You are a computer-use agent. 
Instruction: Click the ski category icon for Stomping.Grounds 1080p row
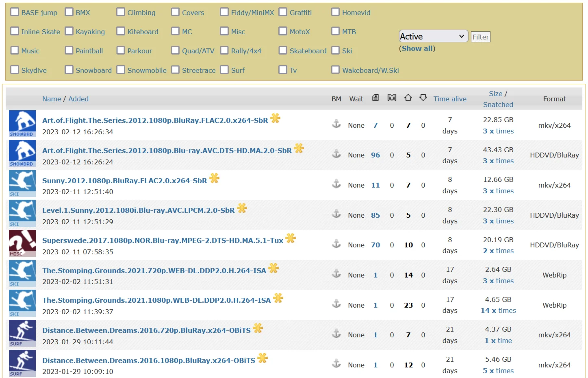[22, 304]
